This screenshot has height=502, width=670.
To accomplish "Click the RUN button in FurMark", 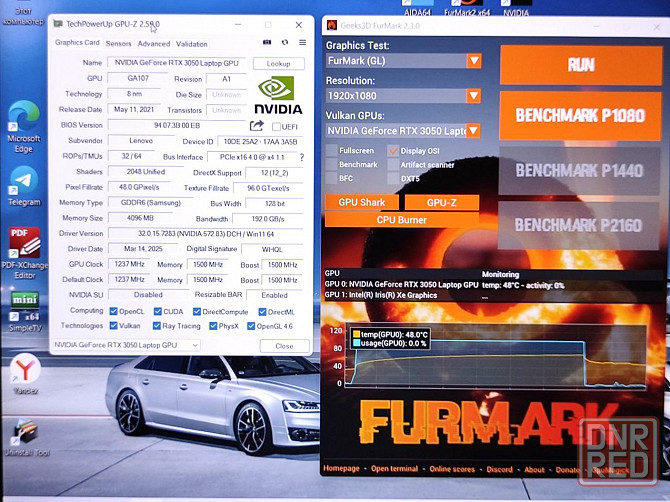I will [581, 65].
